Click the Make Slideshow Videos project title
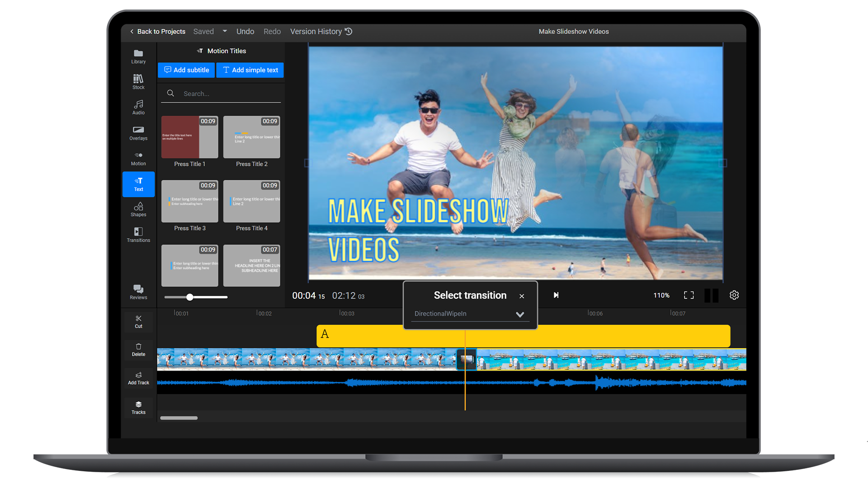868x488 pixels. click(x=574, y=31)
